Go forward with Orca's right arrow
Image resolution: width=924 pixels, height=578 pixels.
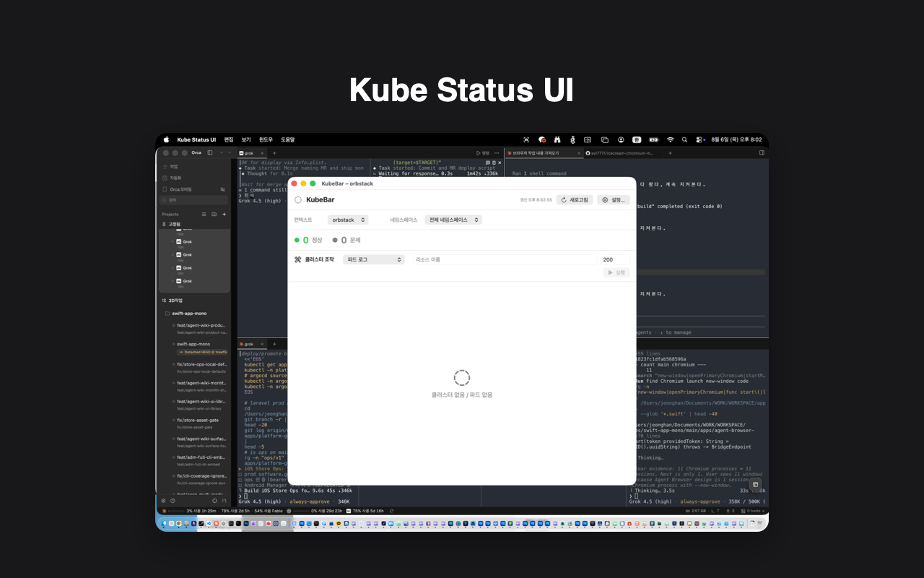tap(230, 152)
